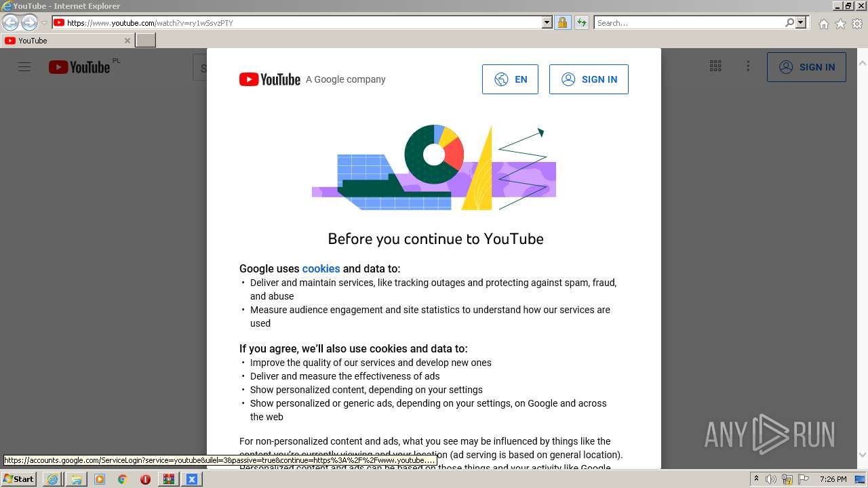Expand the address bar autocomplete dropdown
The width and height of the screenshot is (868, 488).
point(547,23)
